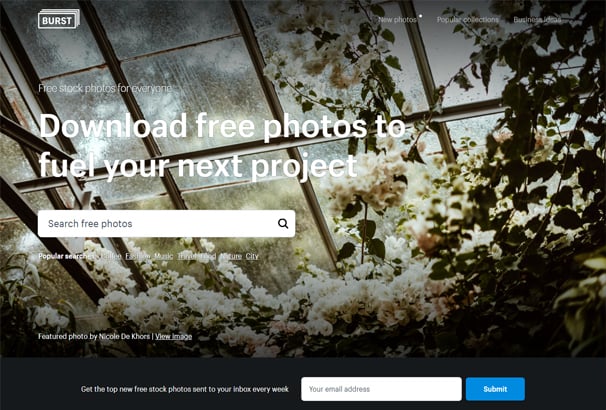Screen dimensions: 606x410
Task: Pick the Travel popular search link
Action: pos(187,256)
